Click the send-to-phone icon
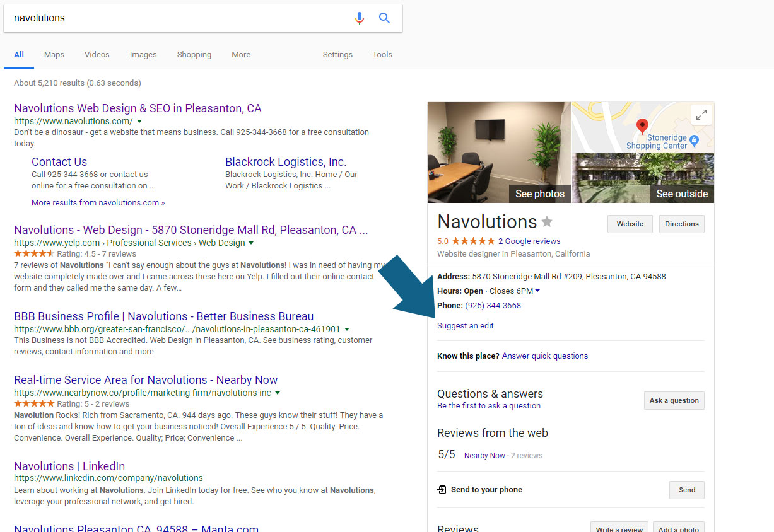Image resolution: width=774 pixels, height=532 pixels. pyautogui.click(x=440, y=490)
